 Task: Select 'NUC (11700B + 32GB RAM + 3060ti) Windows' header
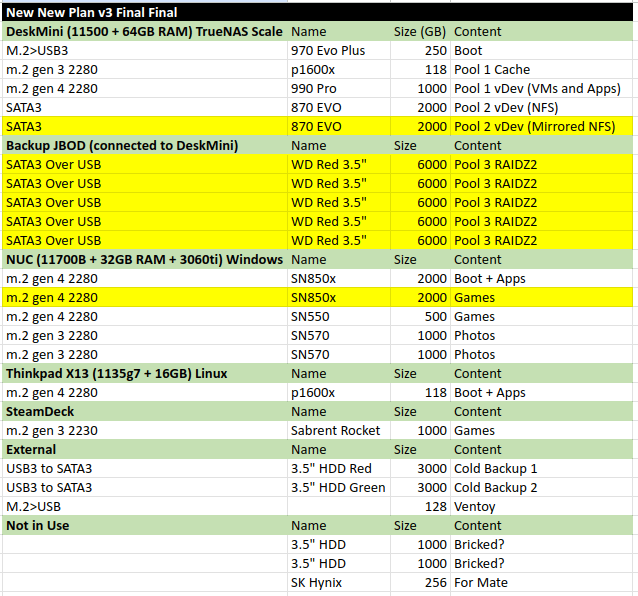[144, 260]
